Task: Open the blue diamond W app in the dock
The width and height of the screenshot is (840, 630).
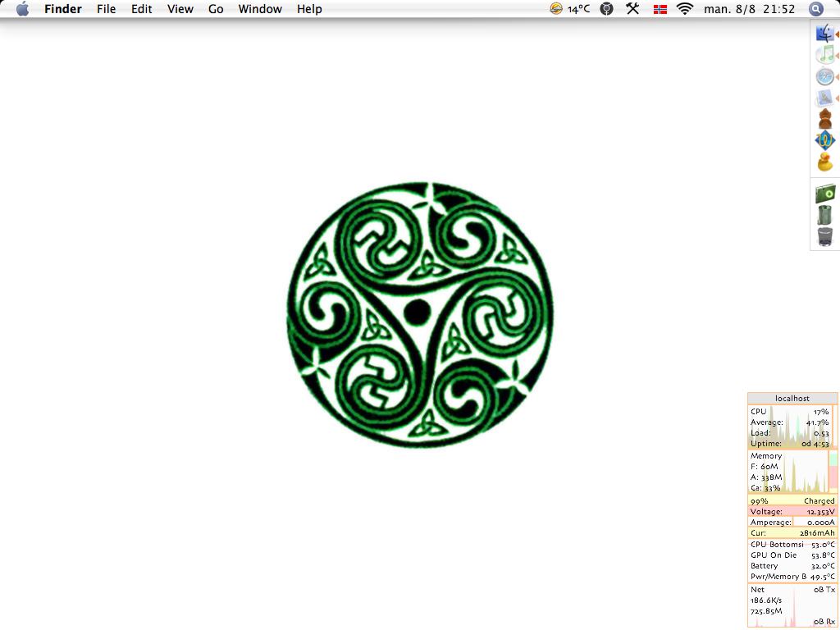Action: point(825,140)
